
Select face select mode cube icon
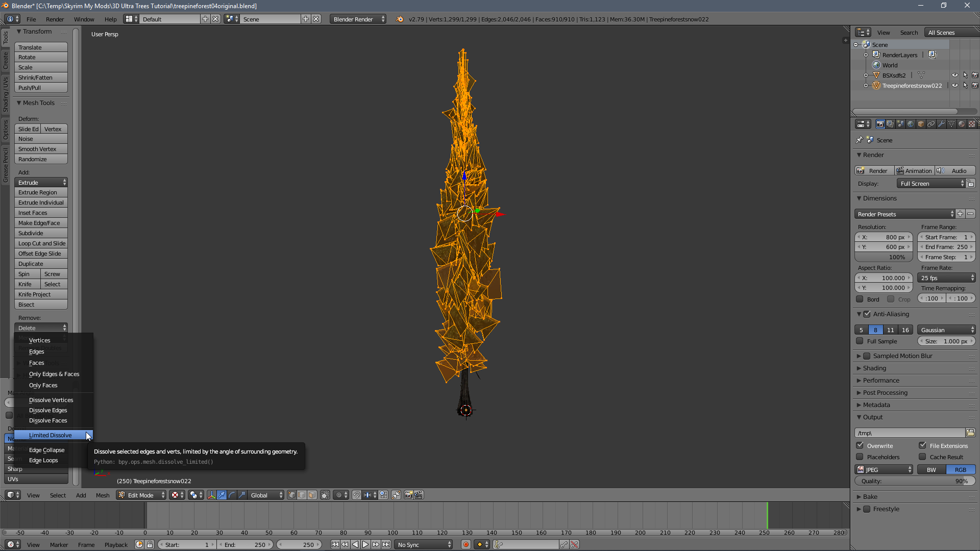click(312, 495)
